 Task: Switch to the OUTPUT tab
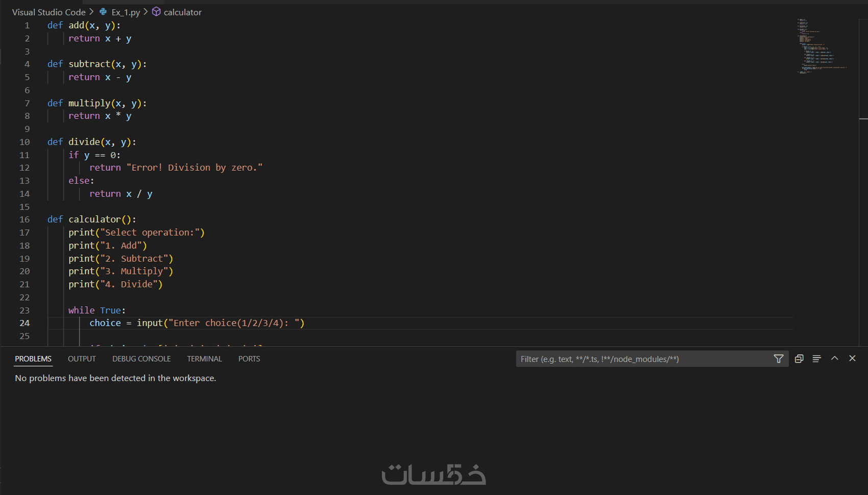pos(82,359)
